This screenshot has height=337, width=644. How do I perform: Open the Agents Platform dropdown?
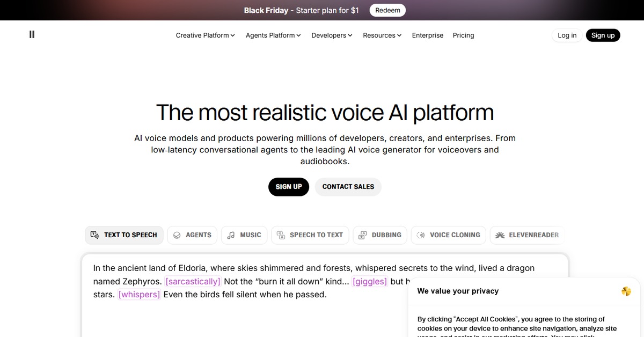click(273, 35)
